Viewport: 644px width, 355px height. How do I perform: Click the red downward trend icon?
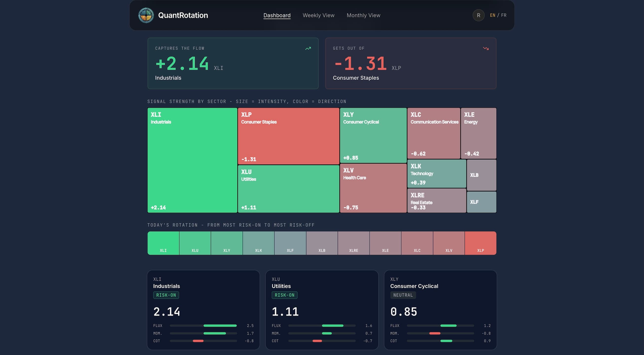(486, 48)
